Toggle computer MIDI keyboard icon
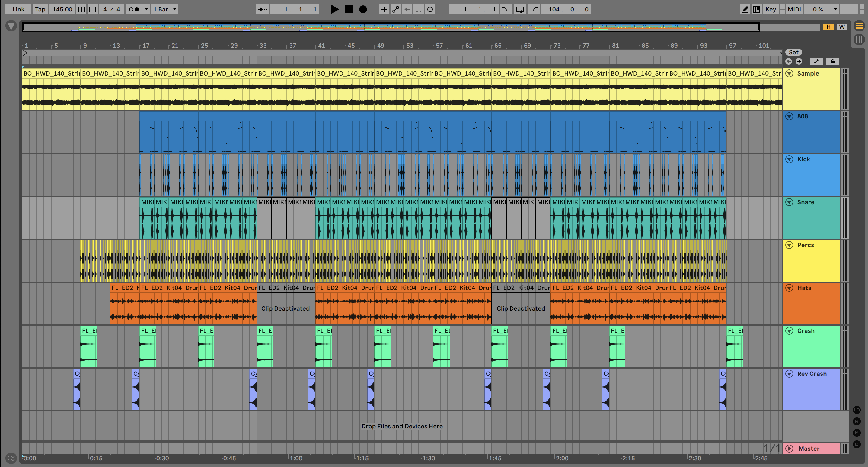The height and width of the screenshot is (467, 868). [x=756, y=9]
